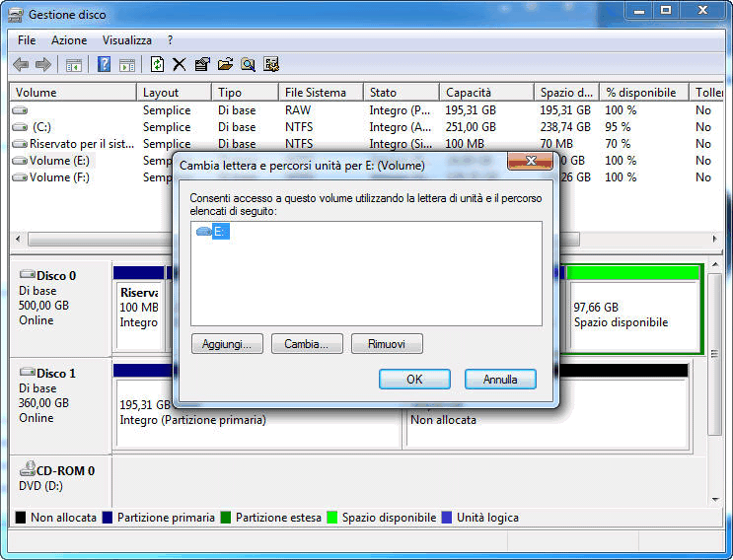This screenshot has width=733, height=560.
Task: Click the blue Unità logica legend swatch
Action: click(x=447, y=518)
